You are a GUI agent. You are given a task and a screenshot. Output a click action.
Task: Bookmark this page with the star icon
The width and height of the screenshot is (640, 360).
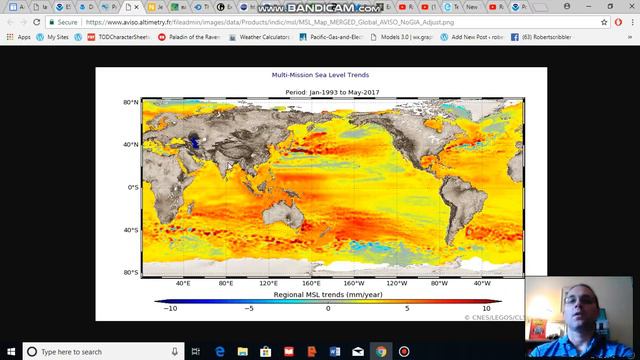point(604,22)
